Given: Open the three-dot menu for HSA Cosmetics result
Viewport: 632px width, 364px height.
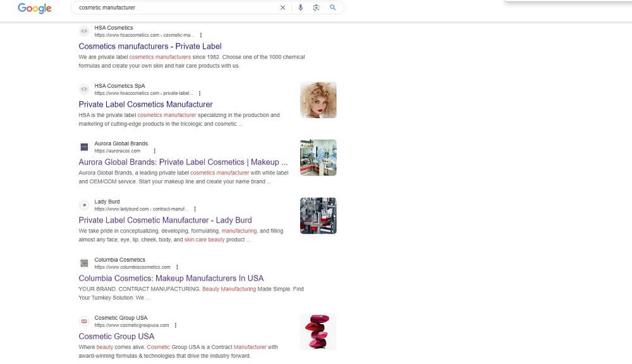Looking at the screenshot, I should tap(200, 35).
